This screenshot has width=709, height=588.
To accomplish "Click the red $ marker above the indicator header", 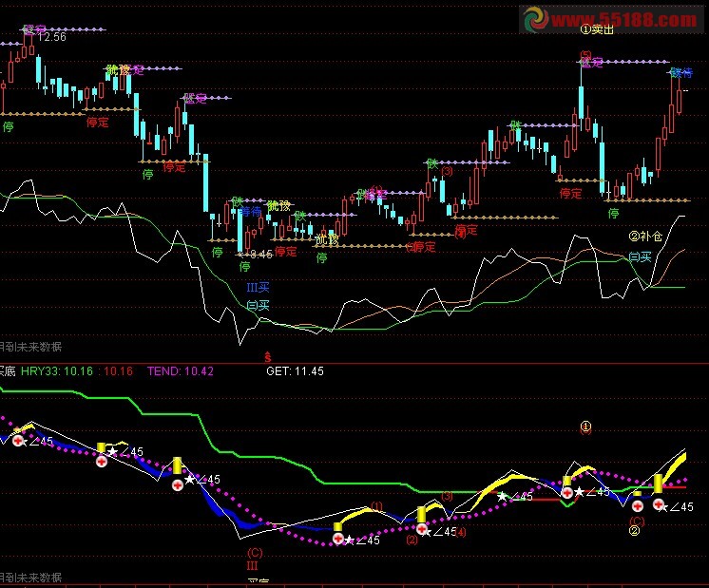I will [x=268, y=357].
